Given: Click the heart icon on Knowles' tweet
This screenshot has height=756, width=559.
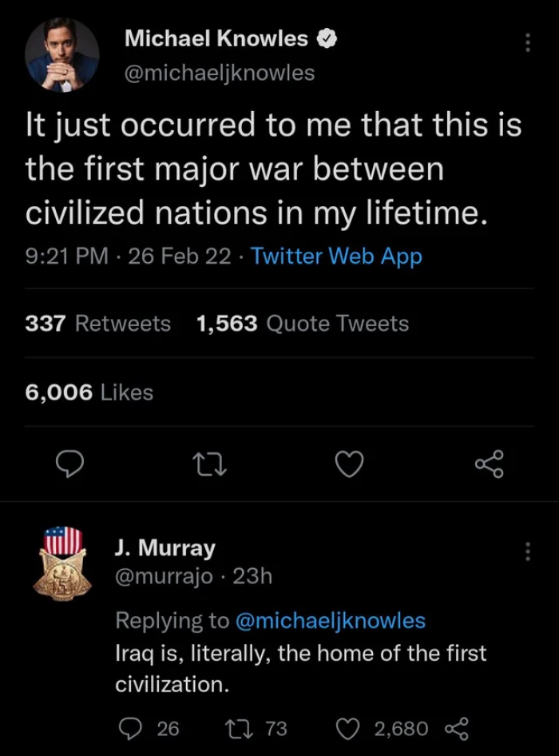Looking at the screenshot, I should click(x=349, y=464).
